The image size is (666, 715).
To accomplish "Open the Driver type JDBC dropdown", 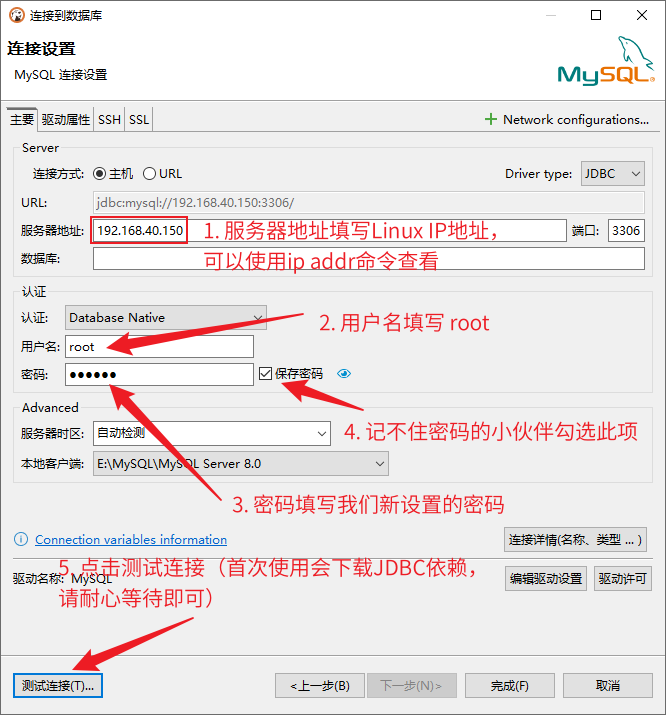I will pyautogui.click(x=612, y=173).
